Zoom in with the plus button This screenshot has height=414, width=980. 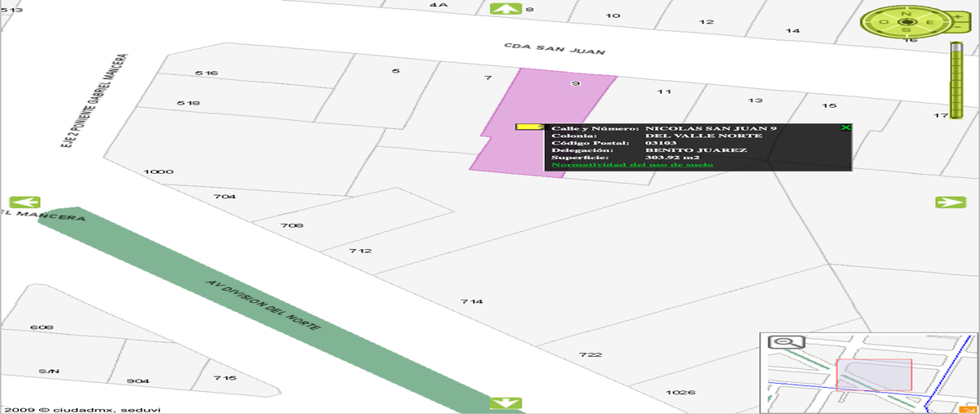click(958, 16)
